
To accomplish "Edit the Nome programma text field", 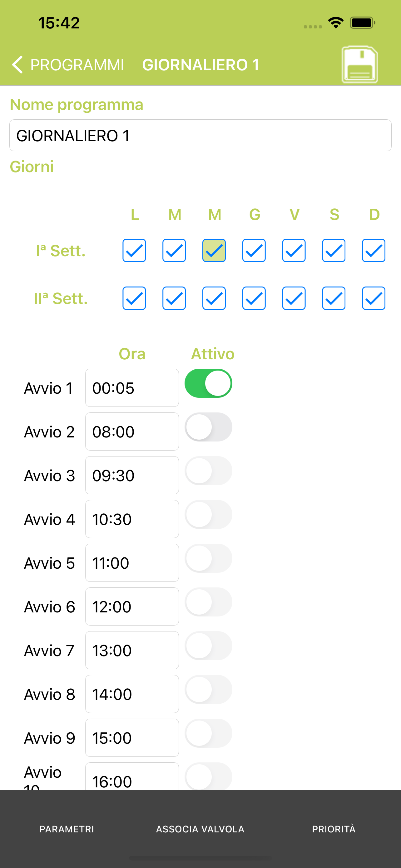I will (200, 136).
